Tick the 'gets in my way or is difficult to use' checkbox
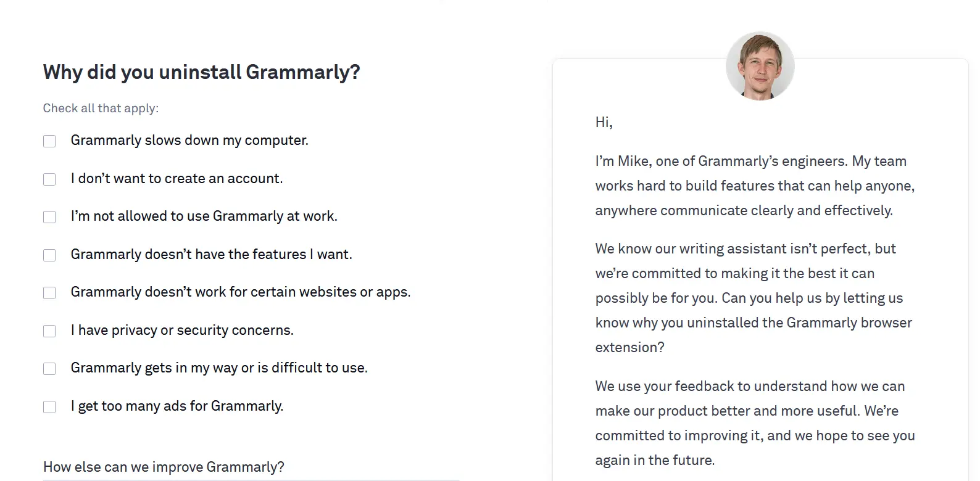The image size is (980, 481). (x=49, y=369)
